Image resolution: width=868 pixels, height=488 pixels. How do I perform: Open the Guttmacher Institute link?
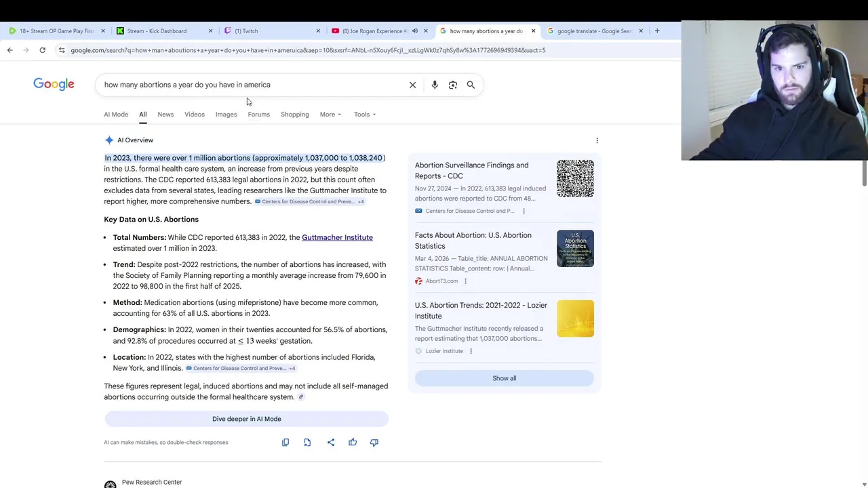(x=337, y=237)
